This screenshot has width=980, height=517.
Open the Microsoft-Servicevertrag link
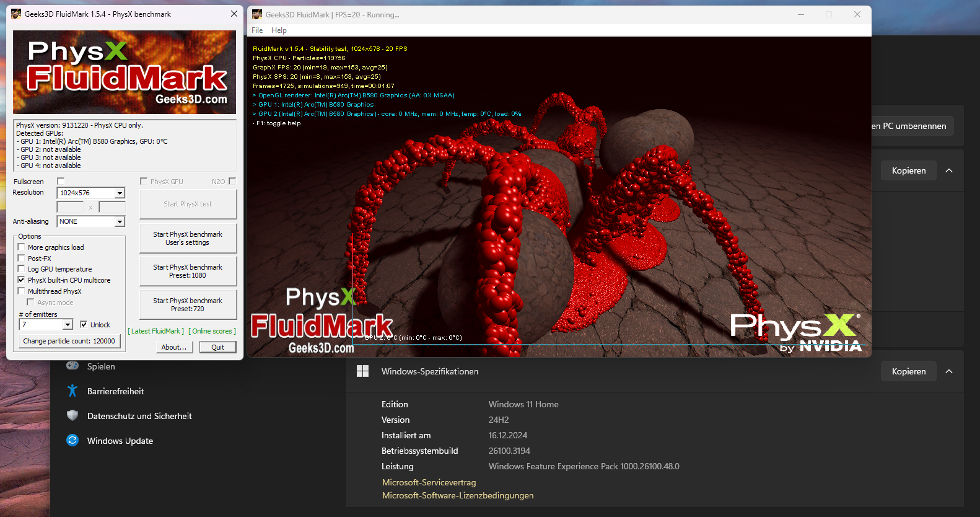click(429, 482)
